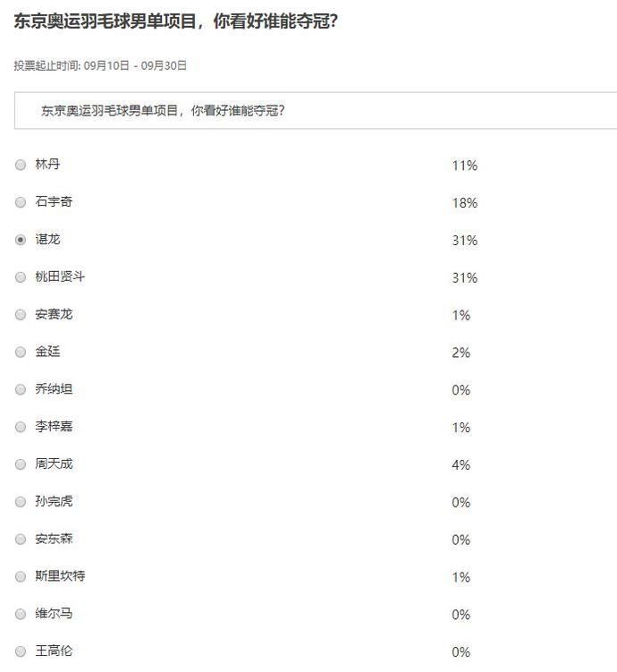
Task: Choose the 安东森 radio option
Action: [21, 540]
